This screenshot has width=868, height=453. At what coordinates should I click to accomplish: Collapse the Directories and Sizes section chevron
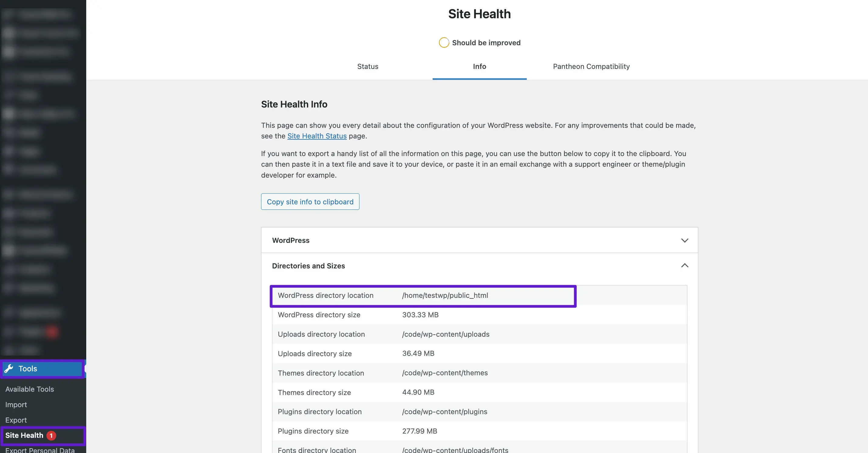684,266
